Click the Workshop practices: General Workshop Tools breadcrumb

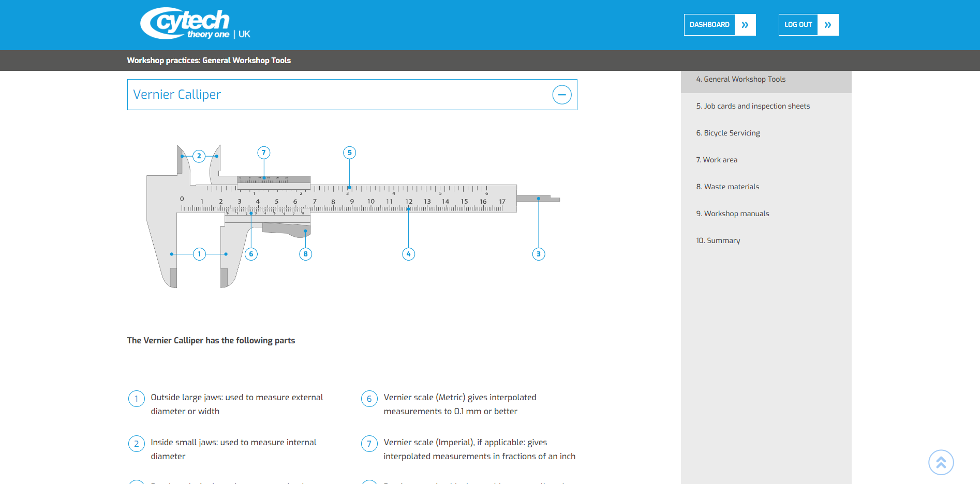[x=209, y=61]
